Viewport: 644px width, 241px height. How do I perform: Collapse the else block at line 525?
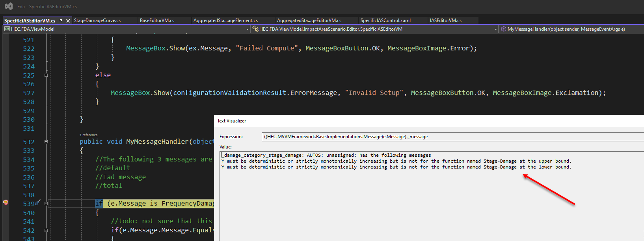[46, 75]
